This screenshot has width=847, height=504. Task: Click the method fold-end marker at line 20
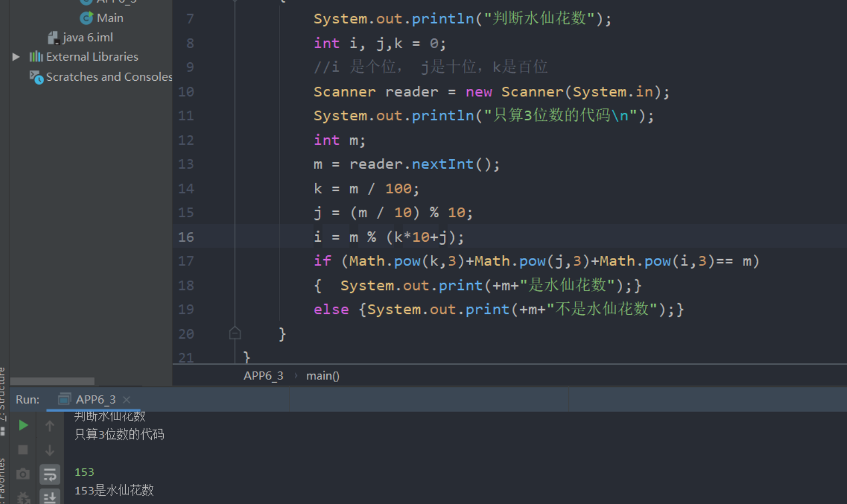tap(235, 333)
